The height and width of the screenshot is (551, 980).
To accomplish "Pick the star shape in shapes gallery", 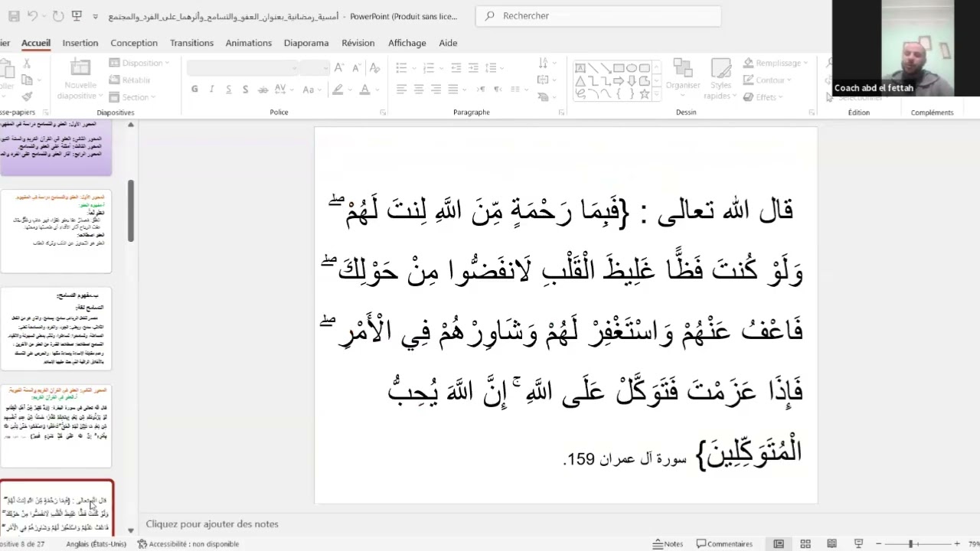I will click(x=644, y=94).
